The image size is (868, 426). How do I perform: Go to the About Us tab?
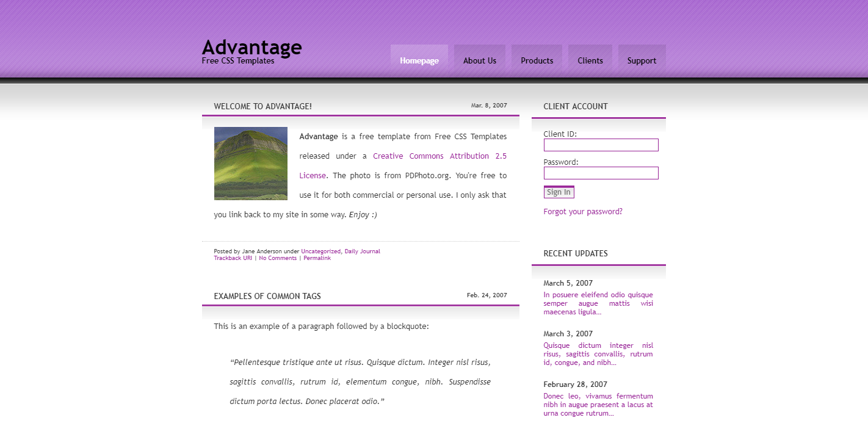479,60
